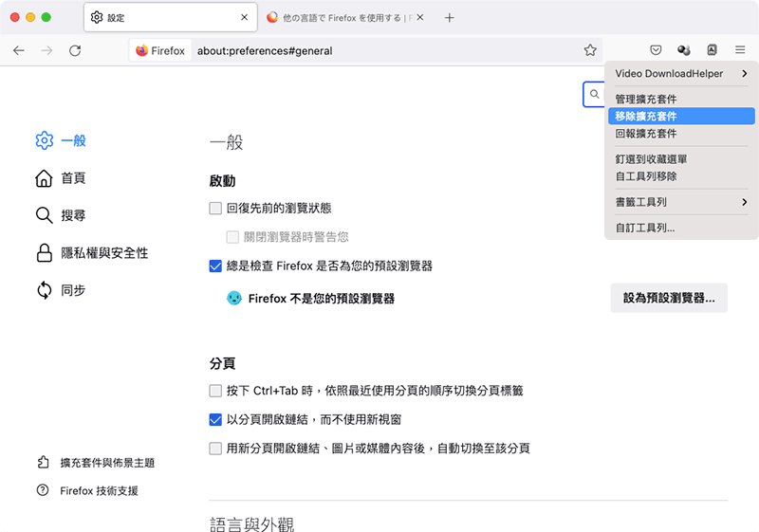Choose 移除擴充套件 from context menu

(x=681, y=116)
